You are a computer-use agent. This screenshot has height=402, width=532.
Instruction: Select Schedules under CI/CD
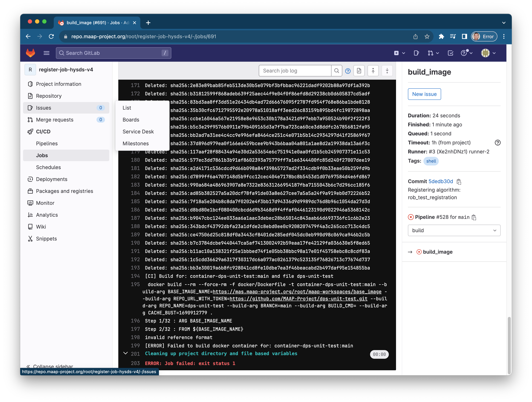pyautogui.click(x=66, y=167)
